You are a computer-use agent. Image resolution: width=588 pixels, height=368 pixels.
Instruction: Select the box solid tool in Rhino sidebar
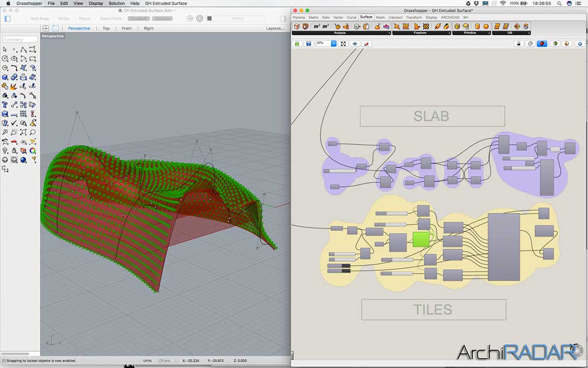[5, 77]
